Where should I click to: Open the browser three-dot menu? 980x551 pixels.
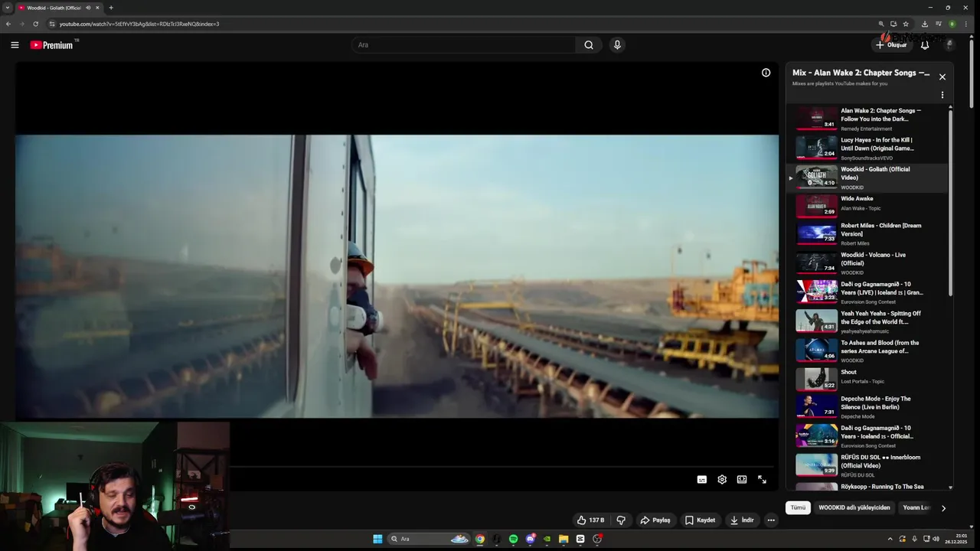click(967, 24)
